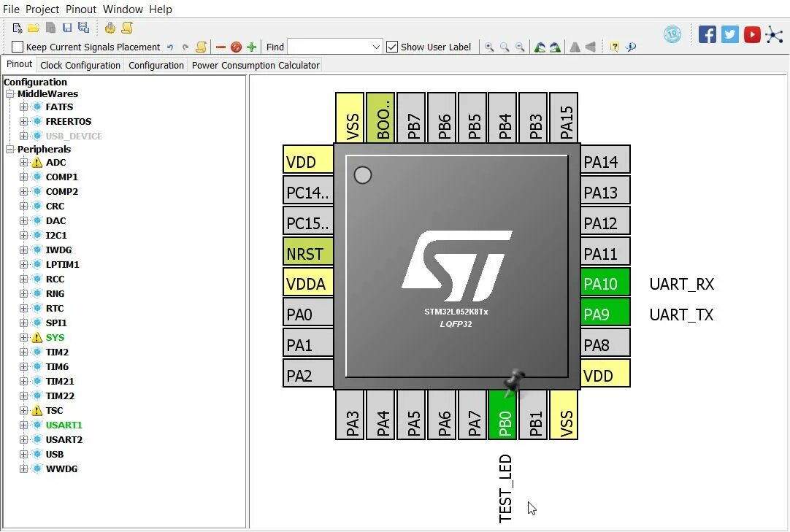Screen dimensions: 790x532
Task: Click the red minus icon in toolbar
Action: 220,47
